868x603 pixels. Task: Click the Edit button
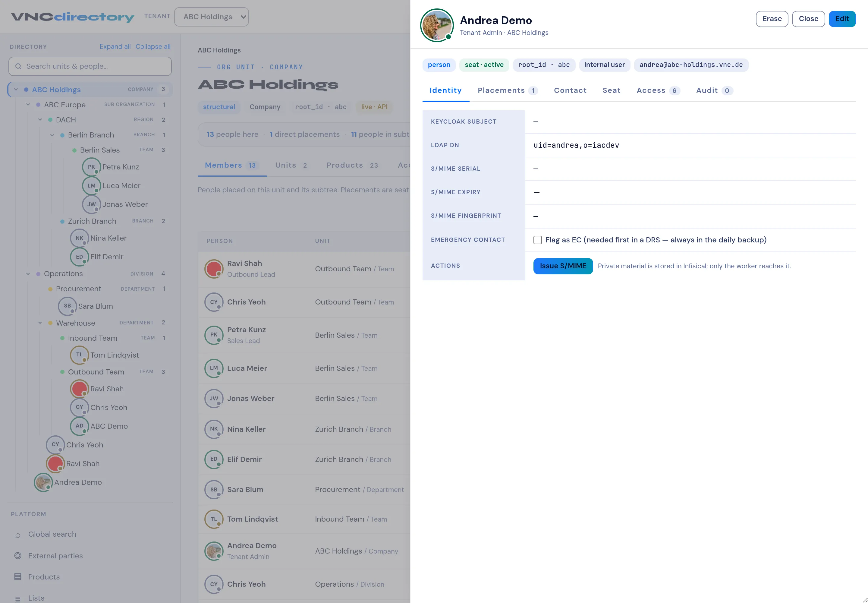click(842, 19)
